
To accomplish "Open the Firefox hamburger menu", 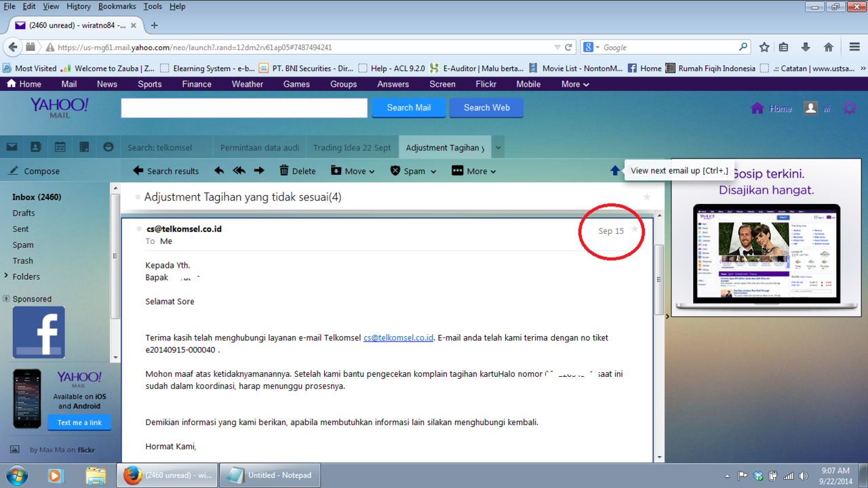I will coord(854,47).
